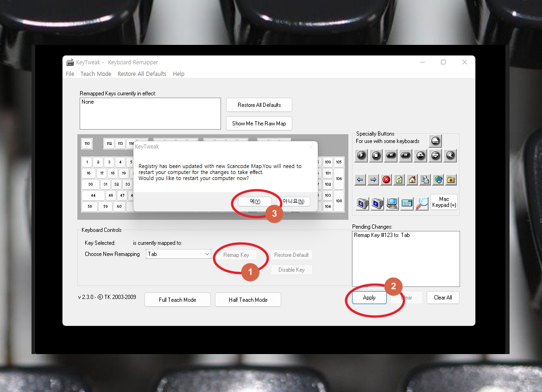Select keyboard key 106
Viewport: 542px width, 392px height.
(x=339, y=179)
